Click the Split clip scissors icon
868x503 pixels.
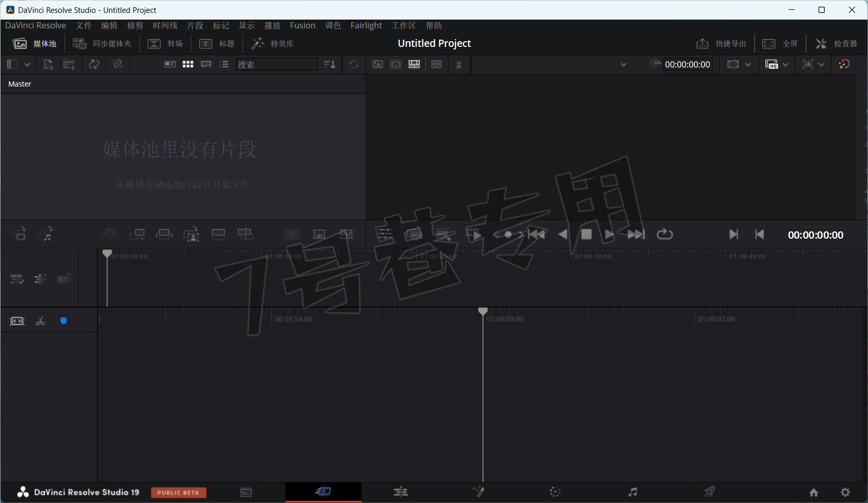40,322
